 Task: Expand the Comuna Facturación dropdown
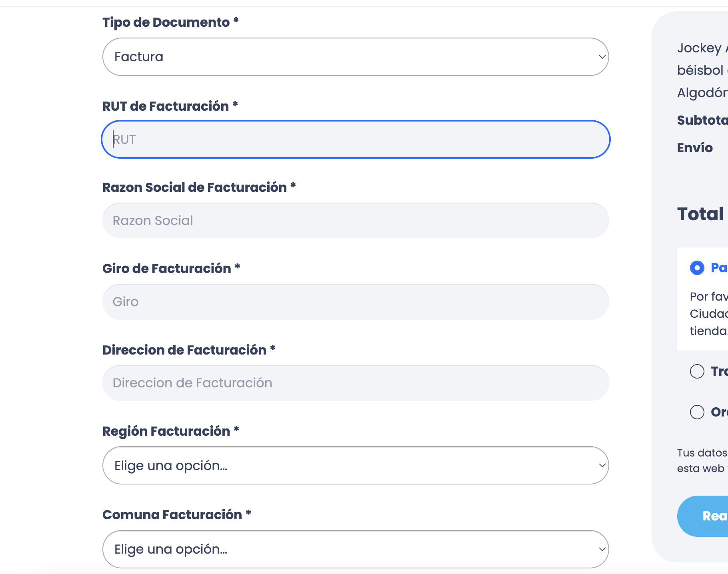pos(356,549)
